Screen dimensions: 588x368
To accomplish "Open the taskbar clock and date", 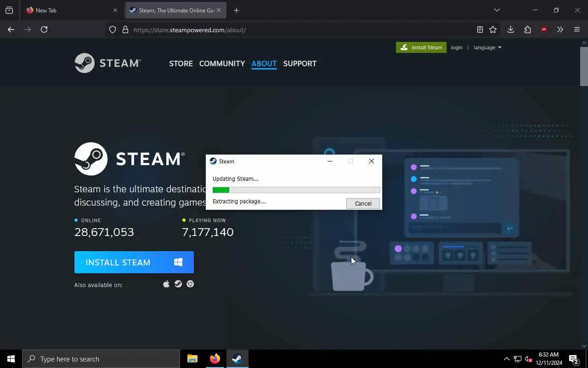I will [x=549, y=359].
